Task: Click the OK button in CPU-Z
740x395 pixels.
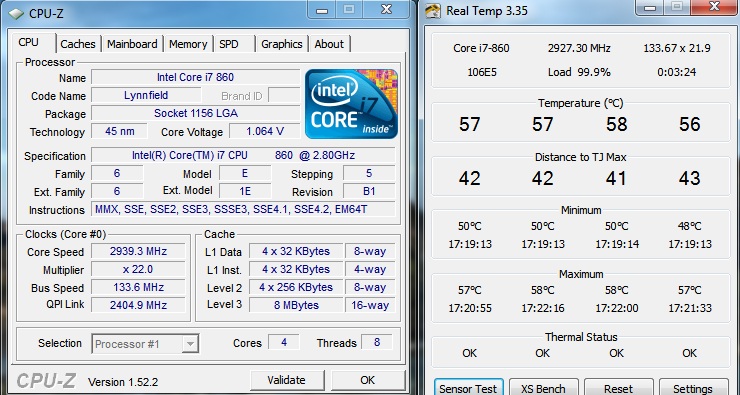Action: (368, 380)
